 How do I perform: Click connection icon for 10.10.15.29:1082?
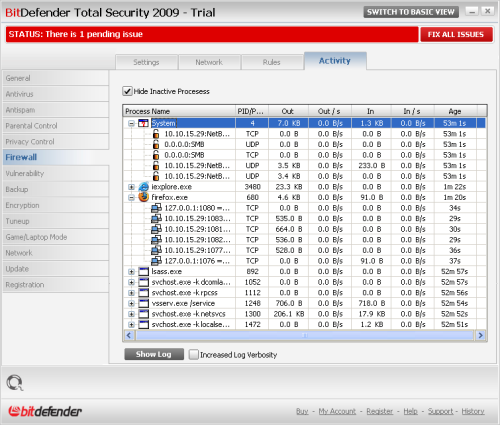[156, 240]
